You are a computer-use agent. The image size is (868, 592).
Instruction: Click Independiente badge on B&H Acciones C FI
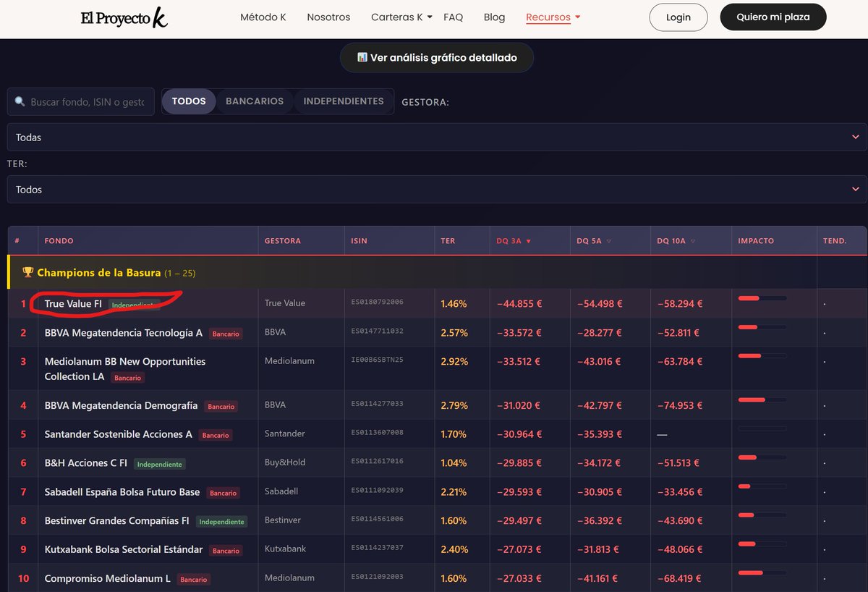click(159, 464)
